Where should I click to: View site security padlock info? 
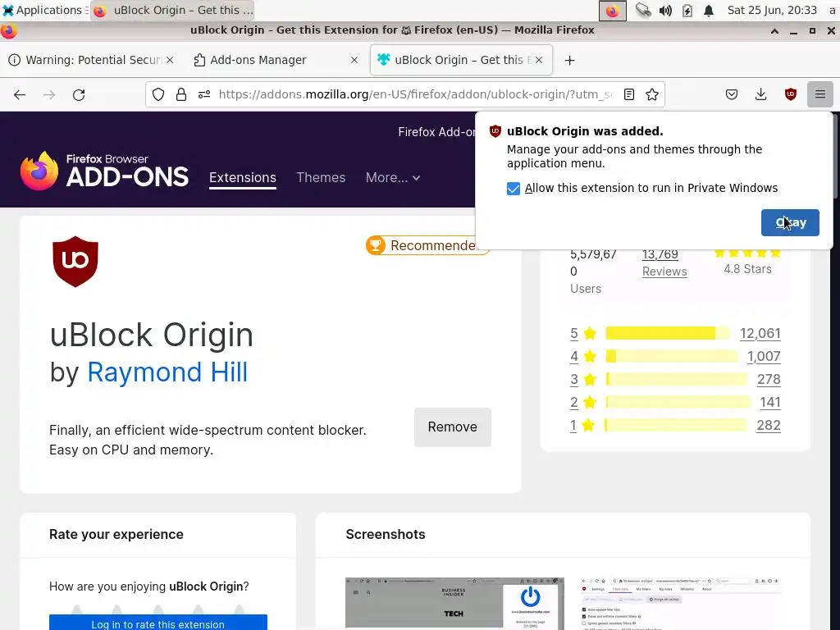(181, 95)
